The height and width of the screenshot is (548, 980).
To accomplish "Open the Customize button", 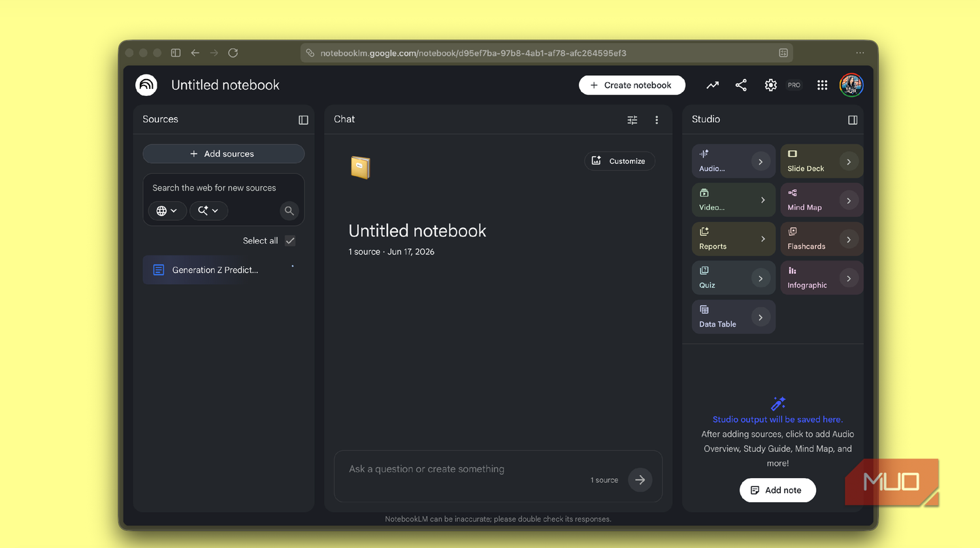I will [x=619, y=161].
